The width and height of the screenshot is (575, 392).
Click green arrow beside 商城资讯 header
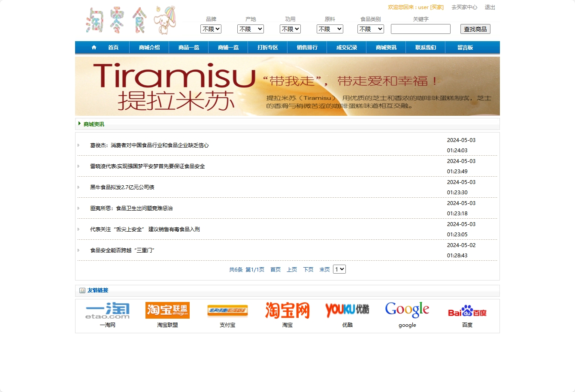pos(80,124)
